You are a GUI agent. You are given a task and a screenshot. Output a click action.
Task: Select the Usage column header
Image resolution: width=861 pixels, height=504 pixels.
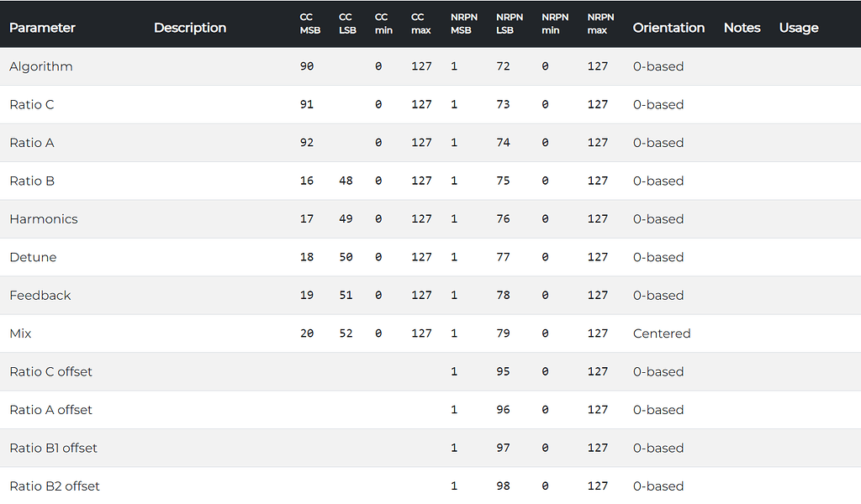tap(798, 28)
